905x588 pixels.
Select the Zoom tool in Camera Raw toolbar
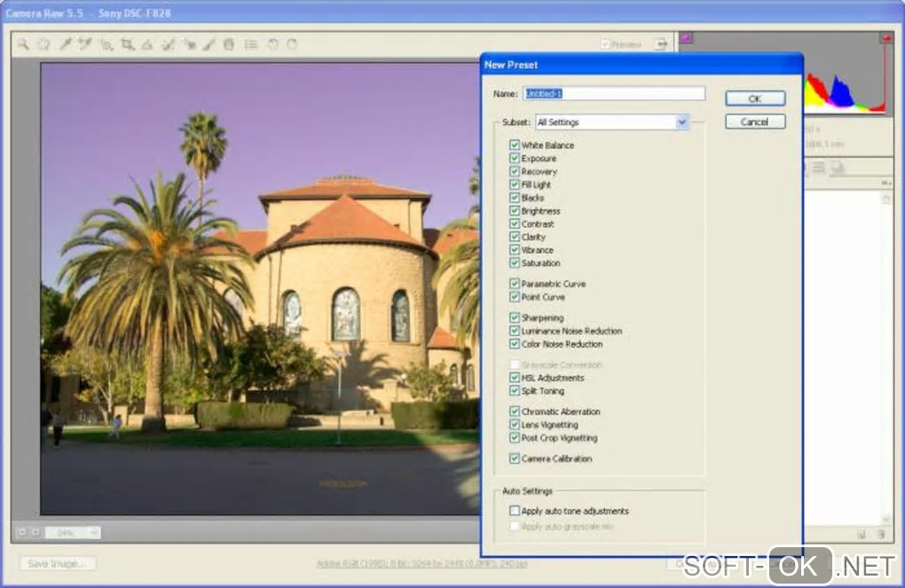click(x=23, y=43)
